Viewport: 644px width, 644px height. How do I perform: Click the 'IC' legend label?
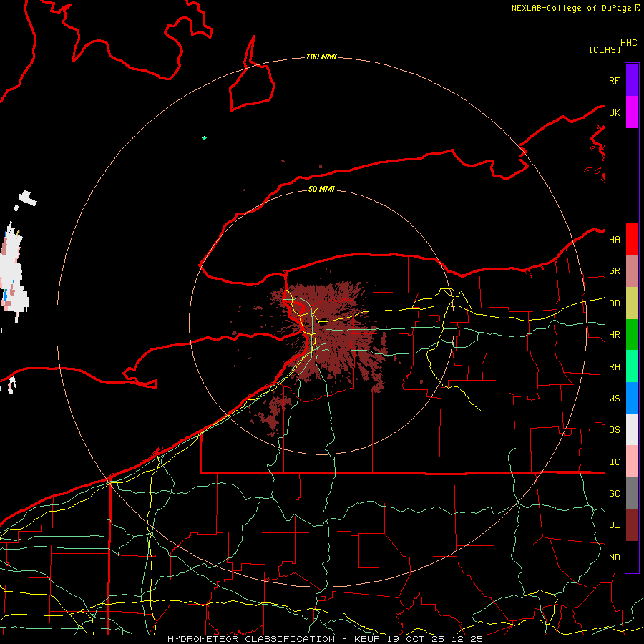click(614, 462)
